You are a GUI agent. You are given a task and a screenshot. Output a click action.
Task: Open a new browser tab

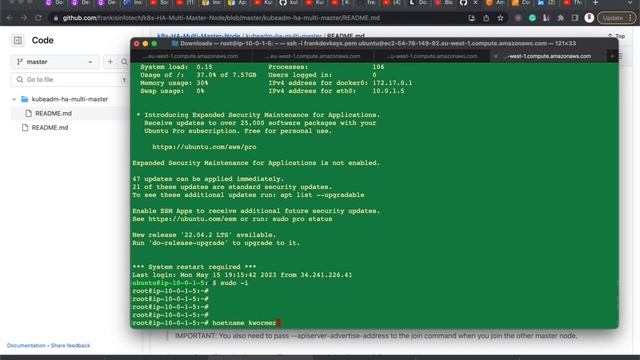pos(596,3)
